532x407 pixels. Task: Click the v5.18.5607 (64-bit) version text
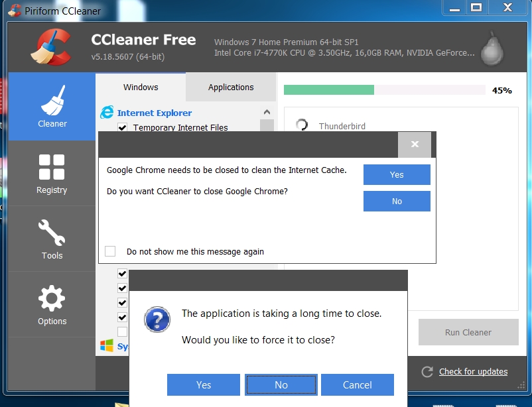128,56
